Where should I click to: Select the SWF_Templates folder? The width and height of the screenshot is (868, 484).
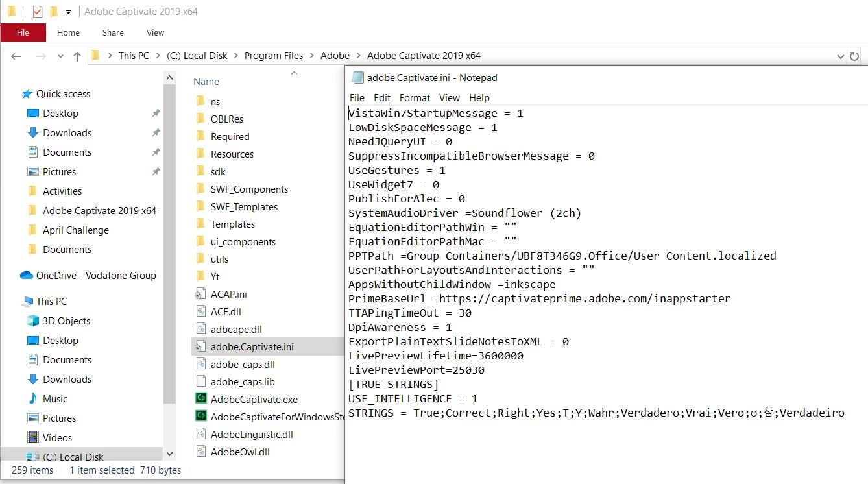tap(244, 207)
